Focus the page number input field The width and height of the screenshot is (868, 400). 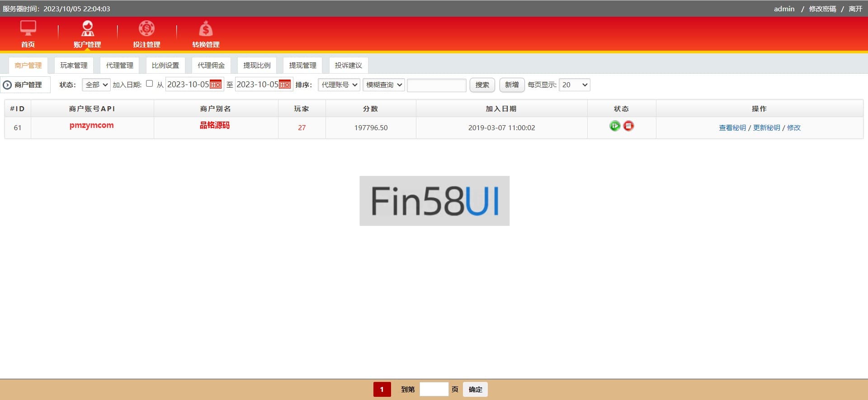[434, 389]
